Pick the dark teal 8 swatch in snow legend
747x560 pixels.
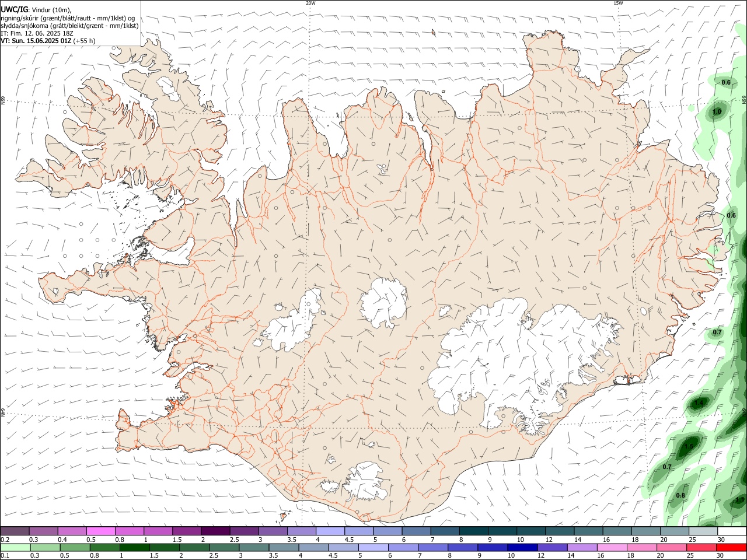click(474, 531)
